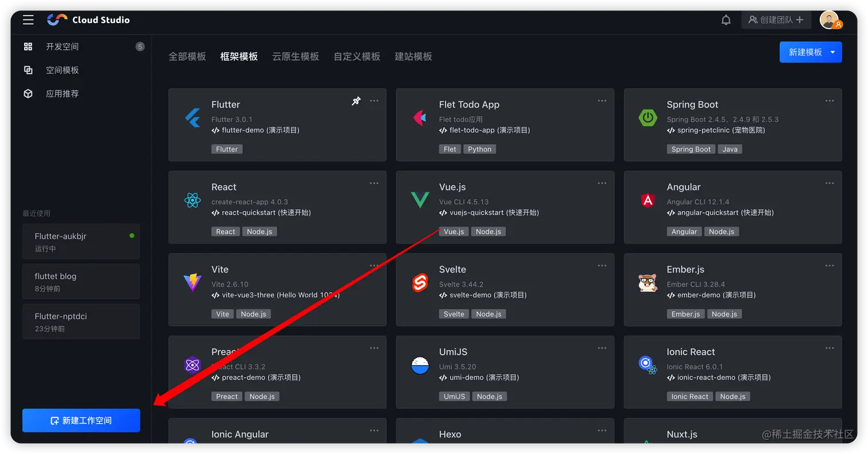Viewport: 868px width, 454px height.
Task: Click the Svelte logo icon
Action: tap(420, 283)
